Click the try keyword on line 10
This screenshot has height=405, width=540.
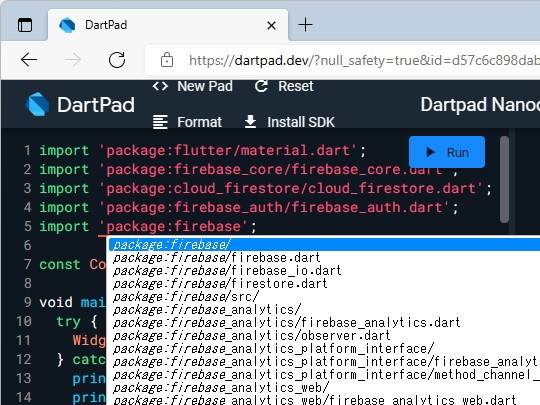(68, 322)
